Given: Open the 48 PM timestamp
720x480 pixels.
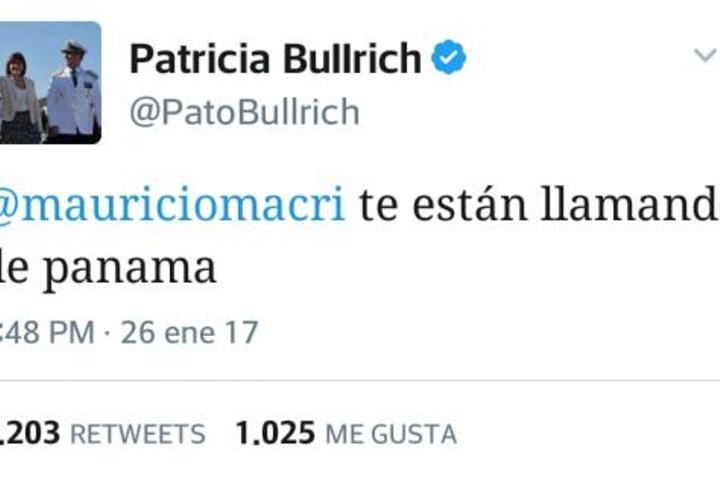Looking at the screenshot, I should (x=47, y=332).
